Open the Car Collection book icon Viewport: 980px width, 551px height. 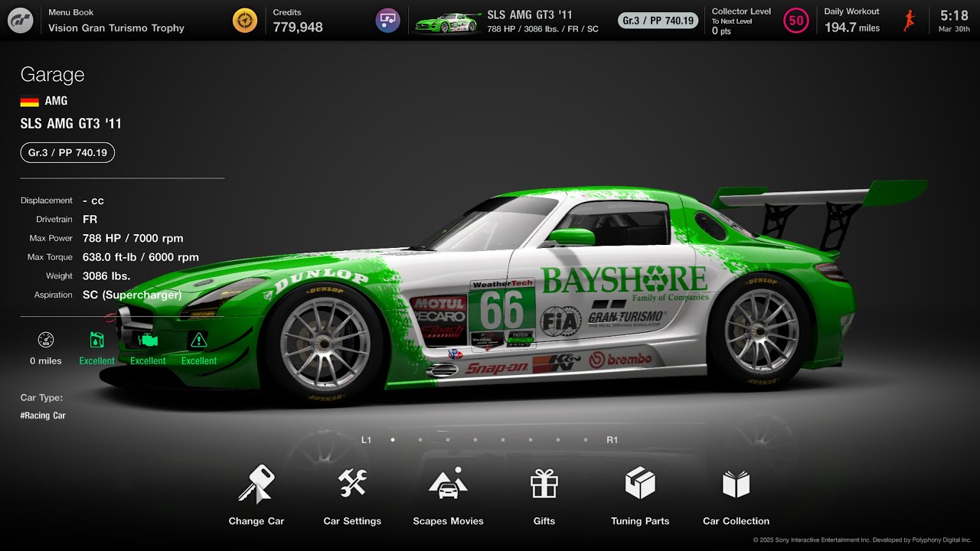point(736,484)
